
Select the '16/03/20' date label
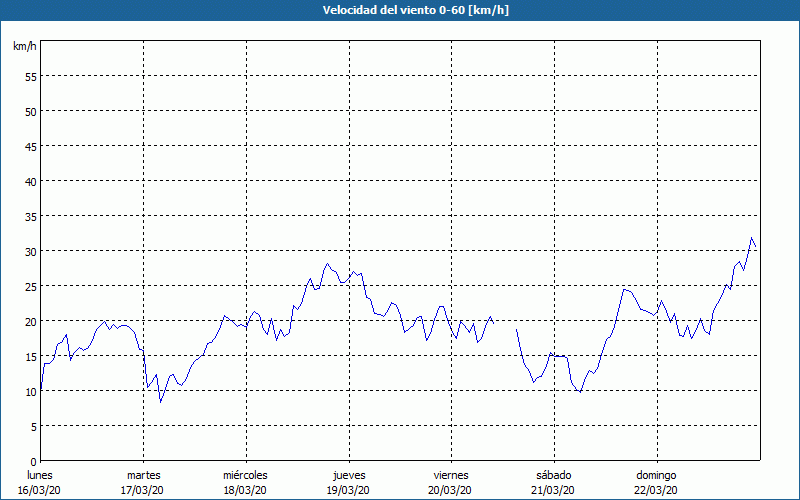pos(39,490)
